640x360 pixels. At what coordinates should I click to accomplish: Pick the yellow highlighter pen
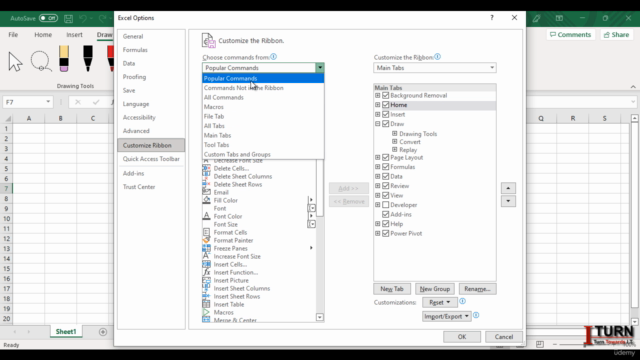pyautogui.click(x=64, y=59)
